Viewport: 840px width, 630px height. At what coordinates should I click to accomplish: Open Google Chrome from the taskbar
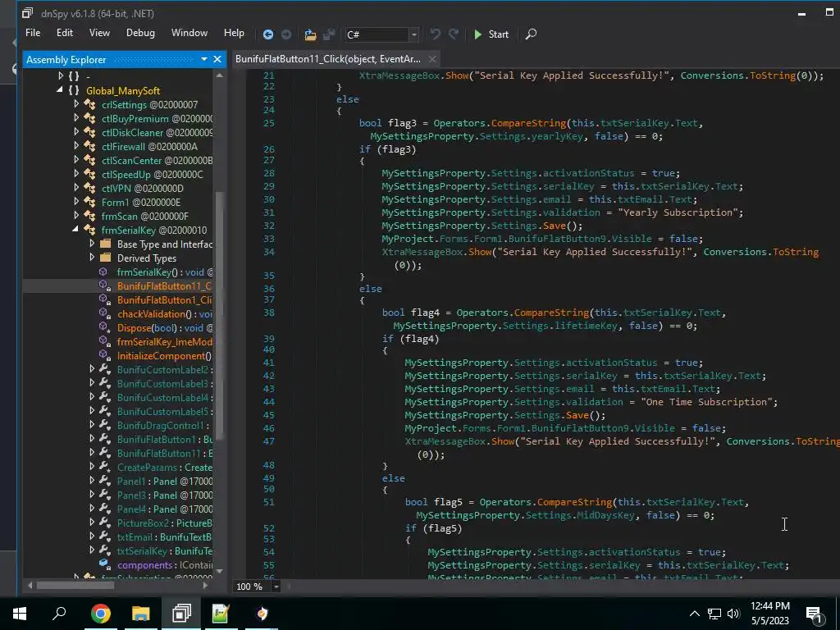(100, 614)
